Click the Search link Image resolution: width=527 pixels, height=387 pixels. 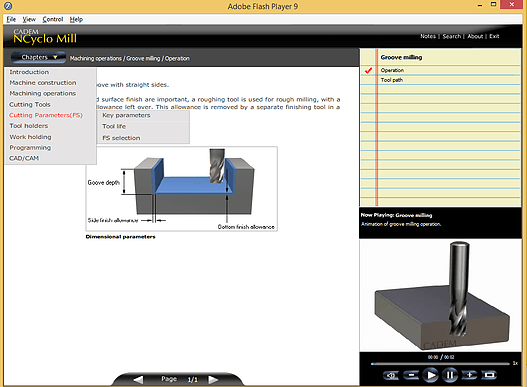pos(452,36)
